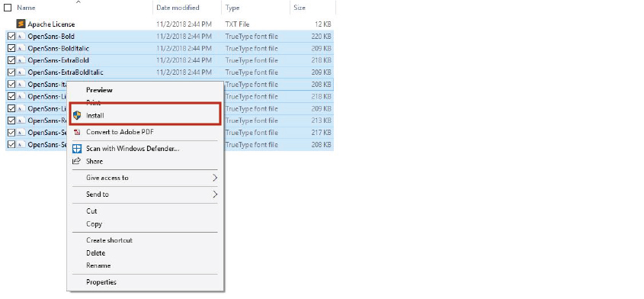Click the Adobe PDF convert icon
The image size is (644, 299).
tap(77, 132)
